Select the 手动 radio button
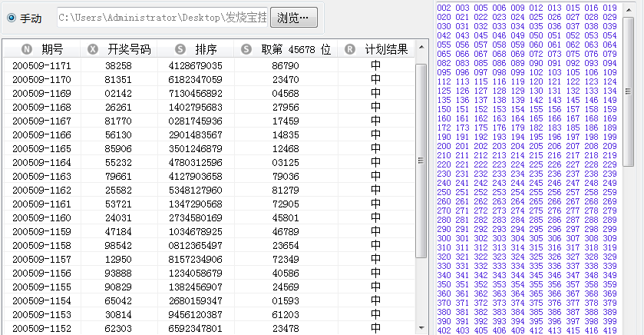Viewport: 644px width, 335px height. pyautogui.click(x=12, y=18)
